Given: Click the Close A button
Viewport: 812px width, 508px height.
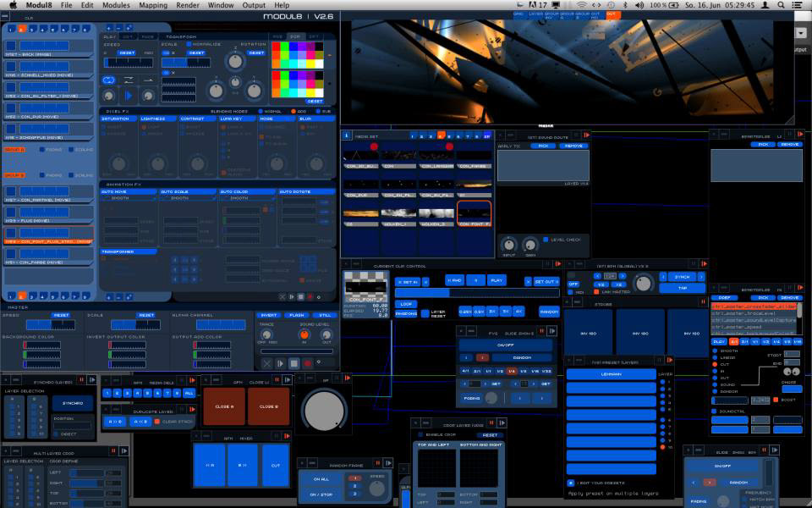Looking at the screenshot, I should (x=224, y=406).
